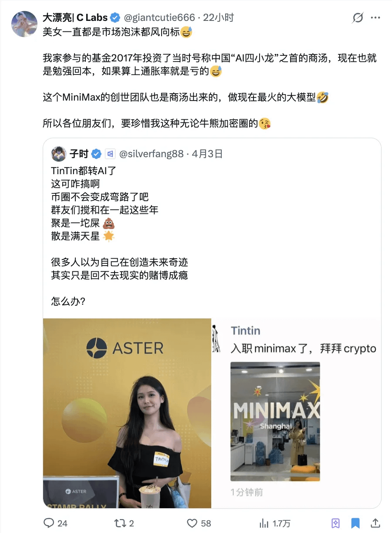Open the reply icon showing 24 comments

point(49,523)
